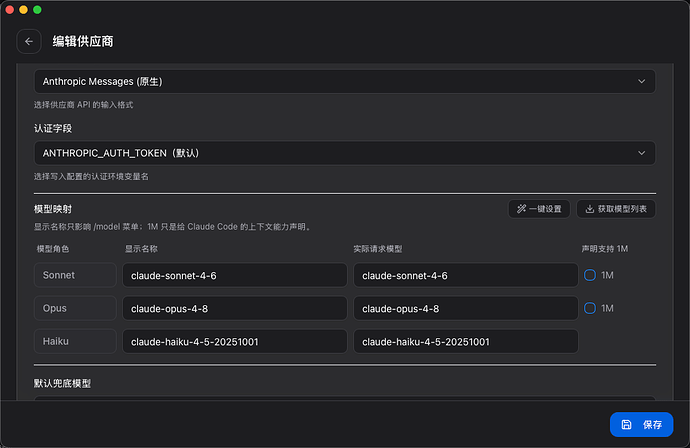Click the 模型角色 column header
The image size is (690, 448).
click(x=53, y=249)
